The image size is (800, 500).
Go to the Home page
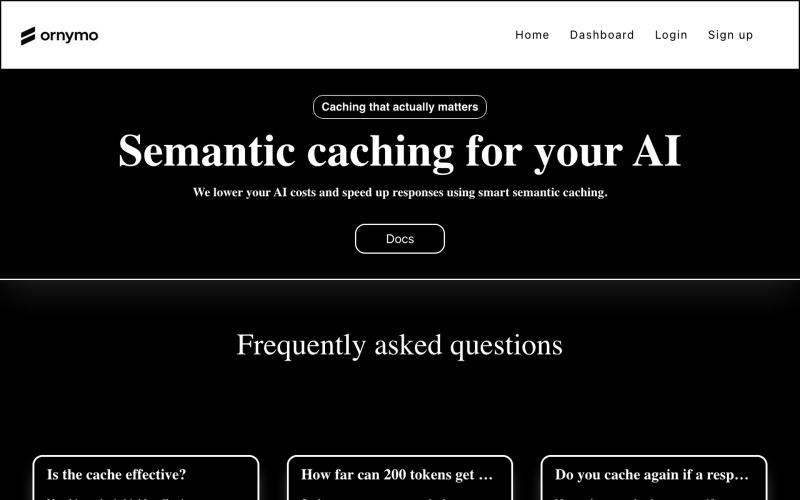tap(532, 35)
